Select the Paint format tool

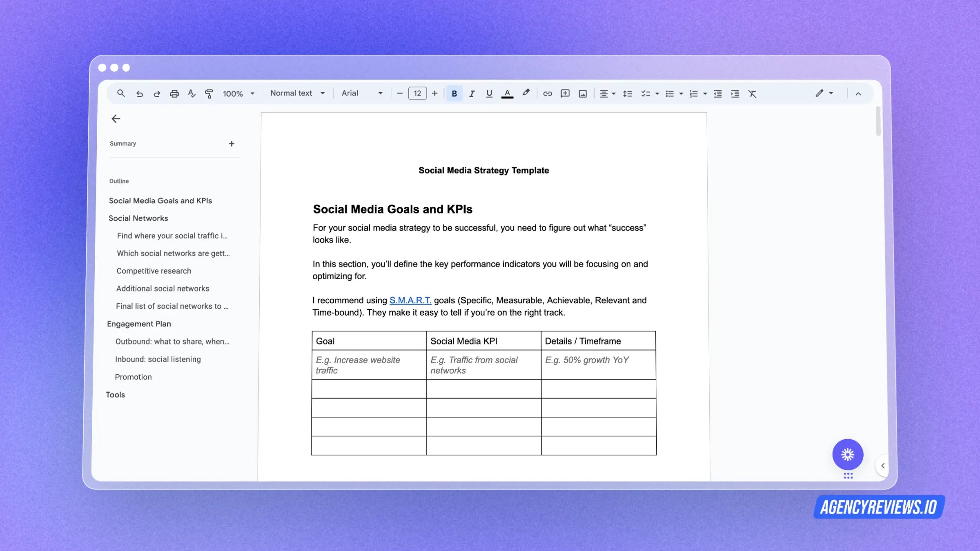(209, 93)
